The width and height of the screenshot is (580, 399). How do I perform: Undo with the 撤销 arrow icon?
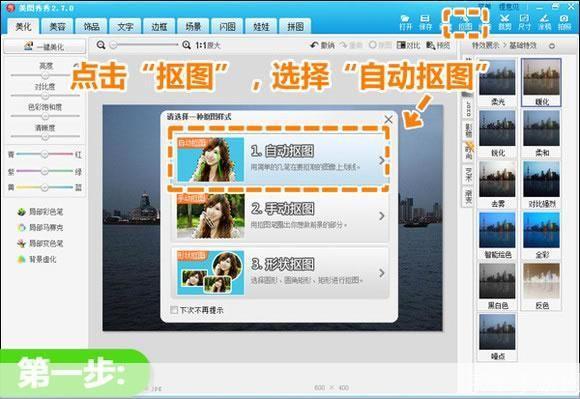(x=322, y=45)
